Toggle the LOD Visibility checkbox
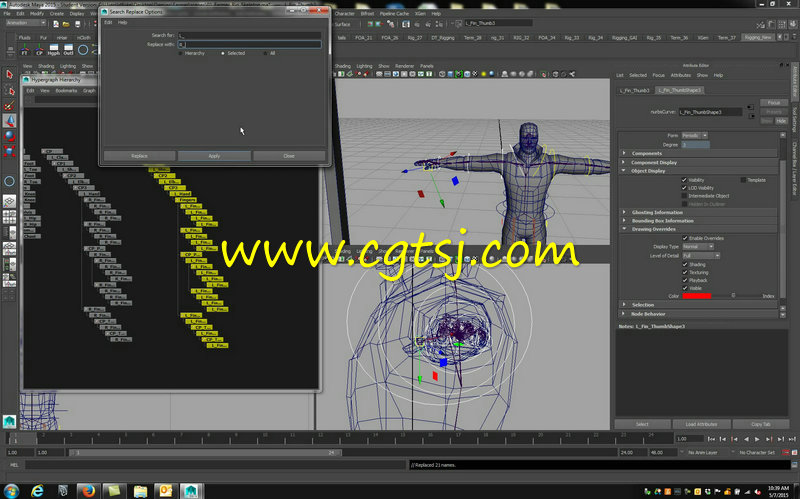The image size is (800, 499). pyautogui.click(x=684, y=188)
